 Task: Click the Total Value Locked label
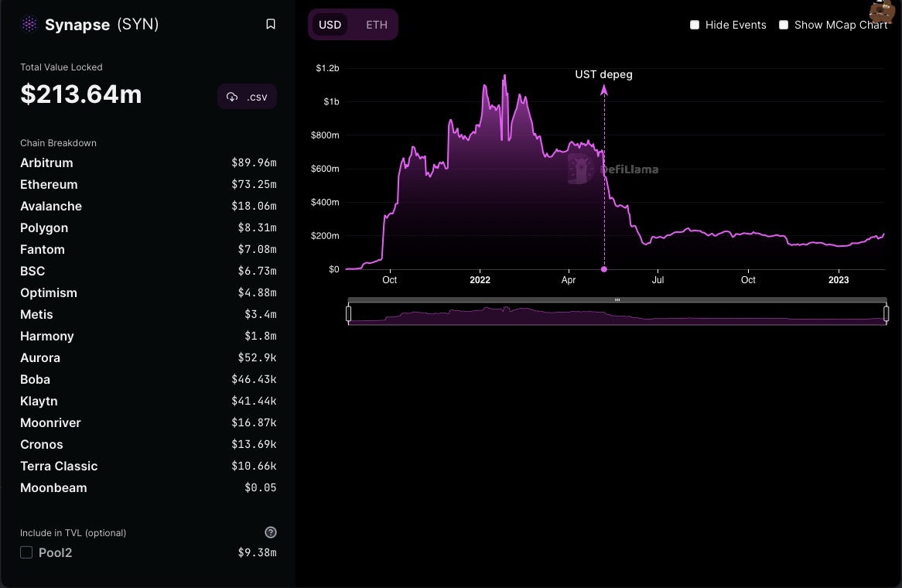[62, 67]
